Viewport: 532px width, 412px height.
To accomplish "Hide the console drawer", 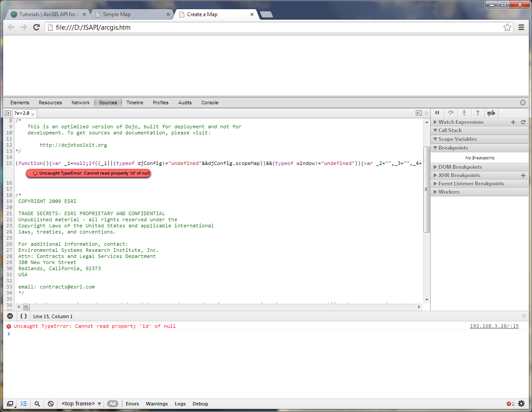I will 24,404.
